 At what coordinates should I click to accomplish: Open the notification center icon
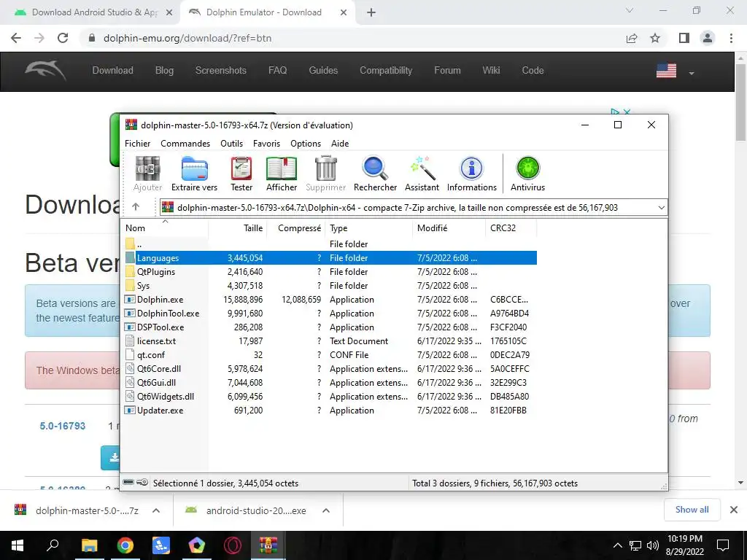pos(723,545)
